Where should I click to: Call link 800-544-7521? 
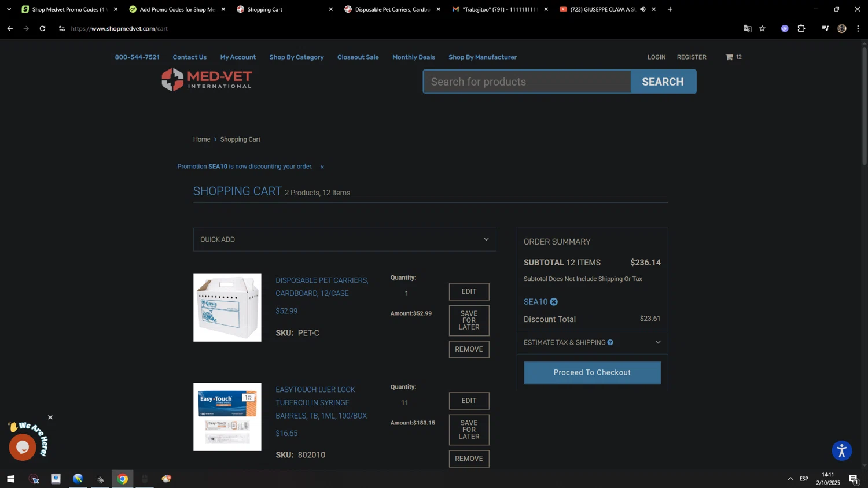click(x=137, y=57)
